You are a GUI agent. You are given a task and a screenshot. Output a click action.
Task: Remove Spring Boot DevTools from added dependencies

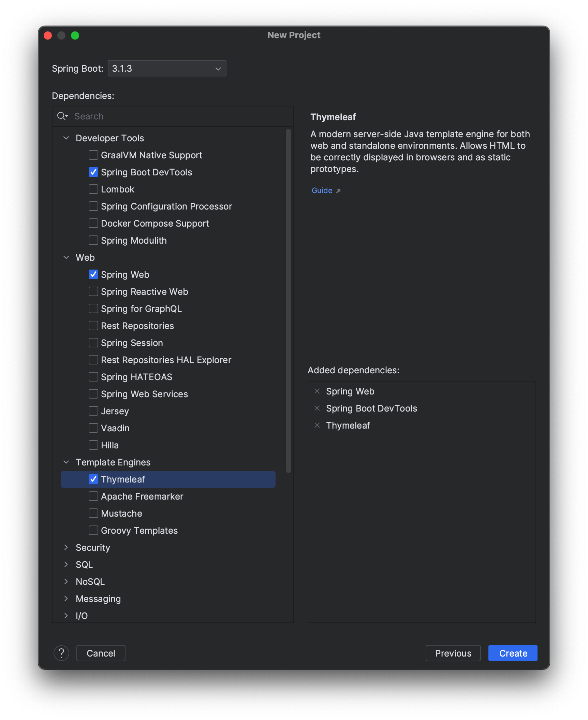tap(317, 408)
